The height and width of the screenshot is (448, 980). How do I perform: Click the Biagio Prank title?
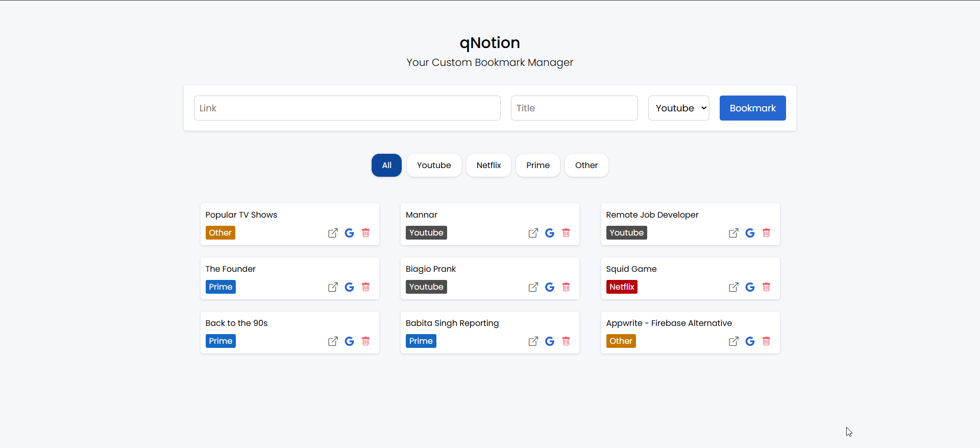[431, 269]
